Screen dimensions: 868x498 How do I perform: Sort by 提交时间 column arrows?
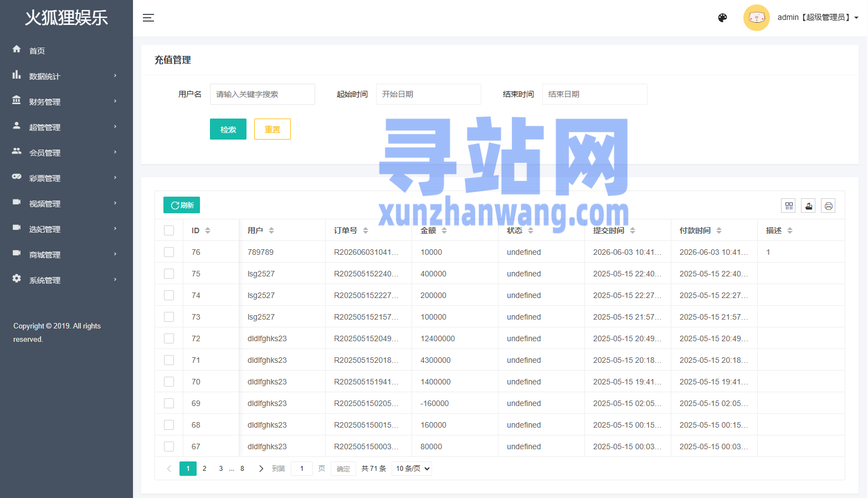tap(633, 230)
